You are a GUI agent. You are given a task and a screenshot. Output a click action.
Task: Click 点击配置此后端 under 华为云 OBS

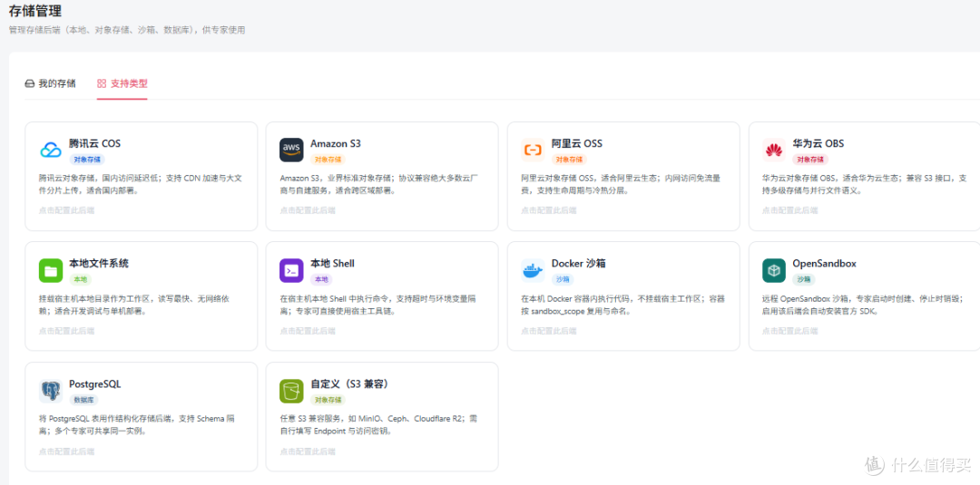tap(789, 210)
